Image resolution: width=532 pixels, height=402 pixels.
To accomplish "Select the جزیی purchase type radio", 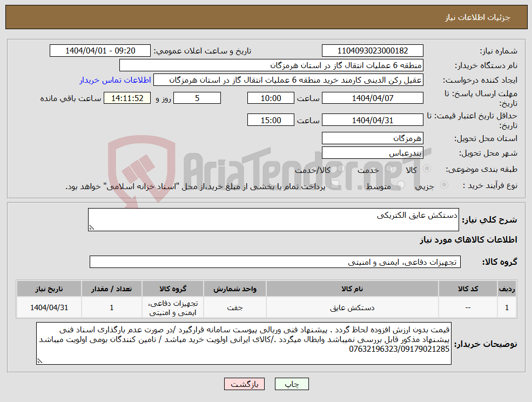I will tap(444, 185).
